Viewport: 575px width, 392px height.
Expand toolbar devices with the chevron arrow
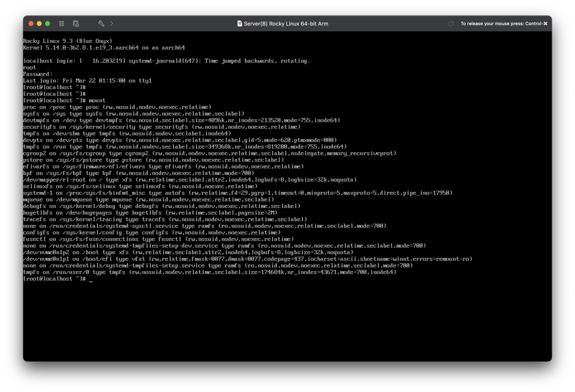[x=112, y=24]
